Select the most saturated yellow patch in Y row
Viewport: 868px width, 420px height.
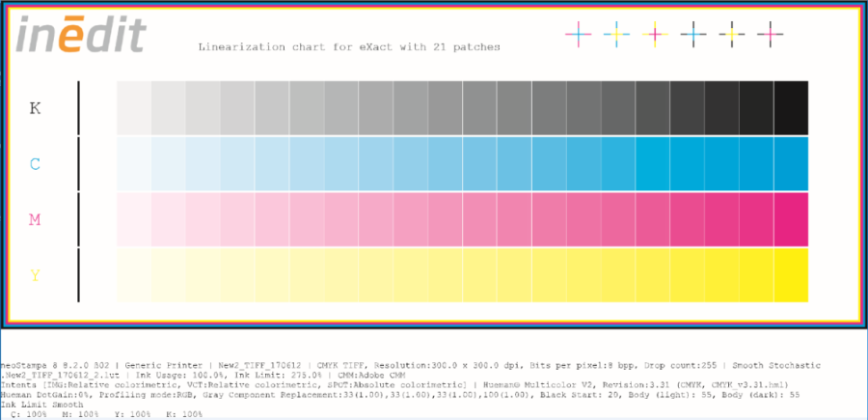click(x=791, y=275)
